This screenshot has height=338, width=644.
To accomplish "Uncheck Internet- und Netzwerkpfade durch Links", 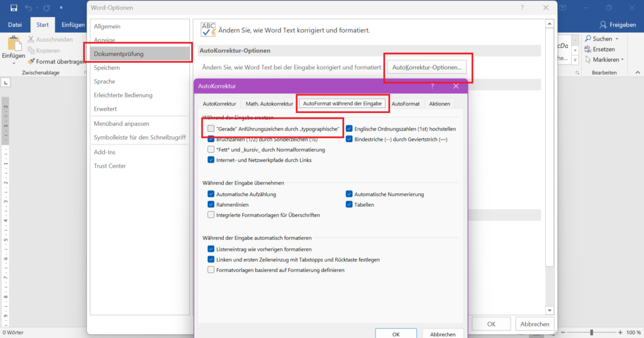I will click(211, 160).
